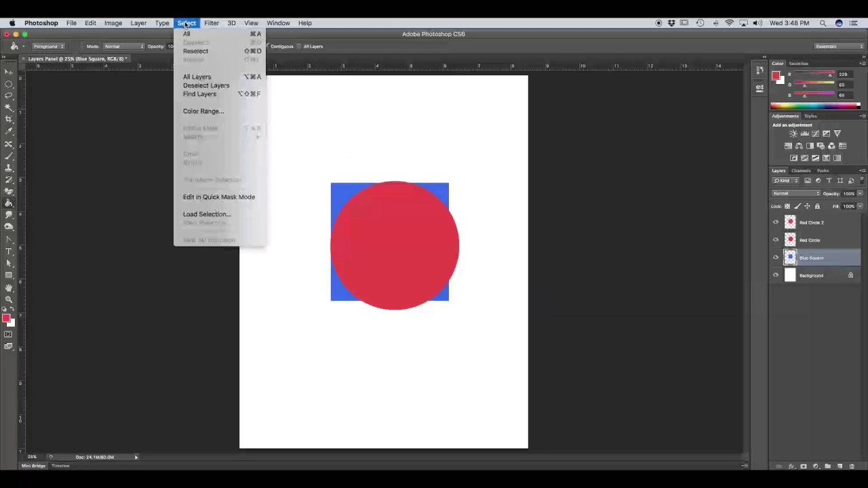
Task: Open the Color panel flyout menu
Action: point(863,64)
